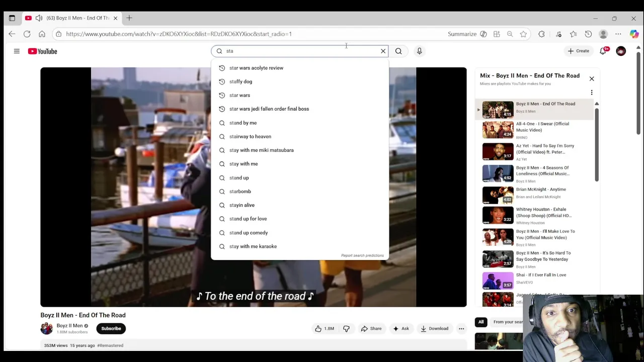Close the Boyz II Men browser tab

point(115,18)
